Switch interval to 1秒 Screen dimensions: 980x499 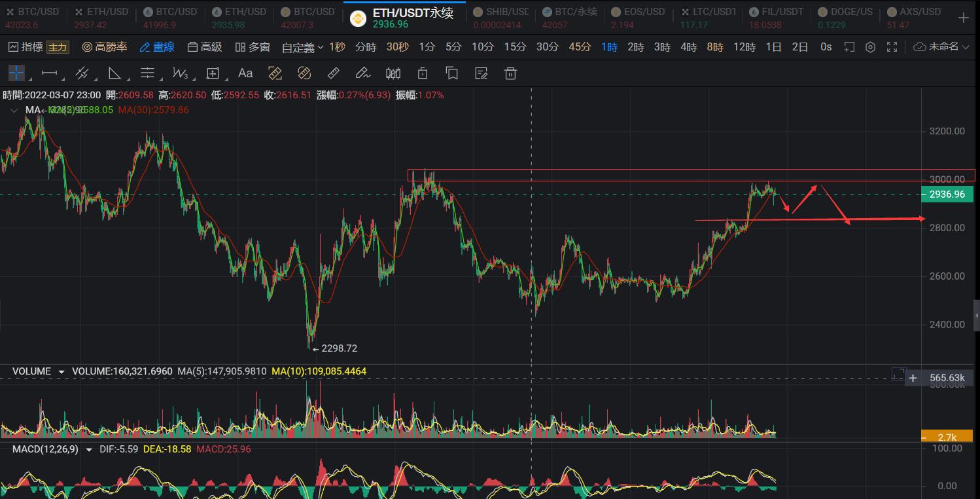click(x=337, y=47)
